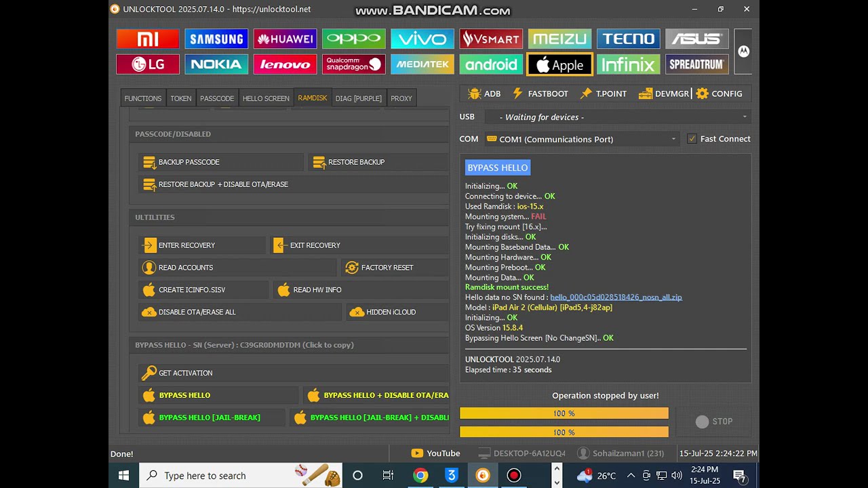Click the FACTORY RESET button
The height and width of the screenshot is (488, 868).
coord(395,268)
